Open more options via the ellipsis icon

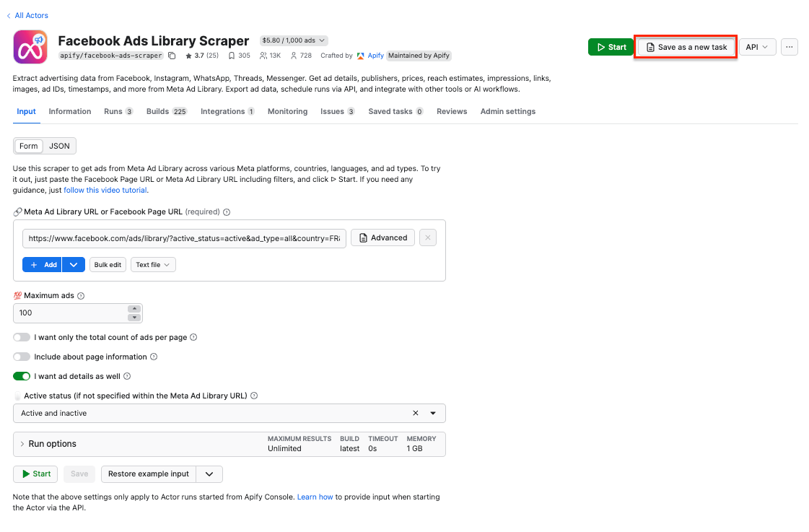790,46
